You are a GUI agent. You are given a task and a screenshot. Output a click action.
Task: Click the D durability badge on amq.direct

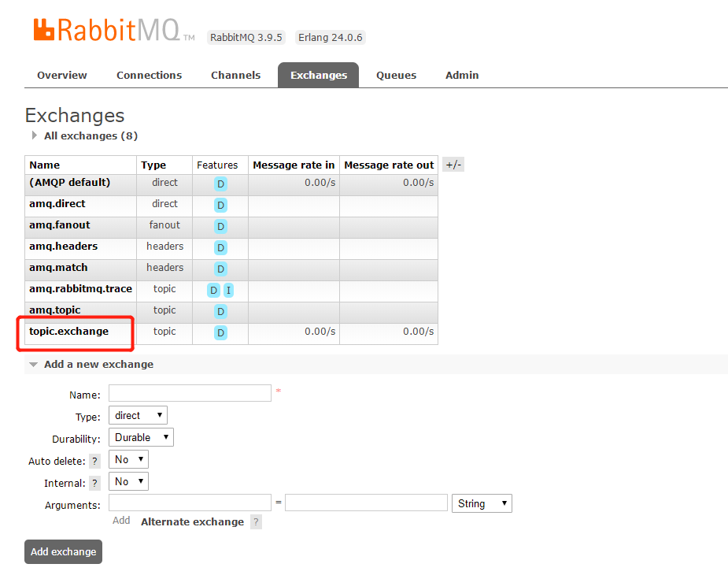tap(220, 205)
